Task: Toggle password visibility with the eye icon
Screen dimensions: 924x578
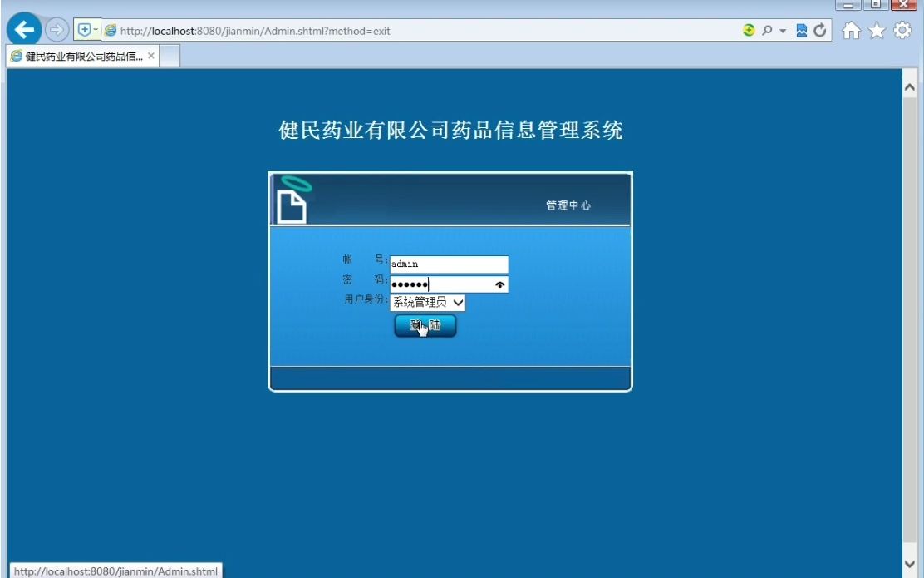Action: click(x=499, y=284)
